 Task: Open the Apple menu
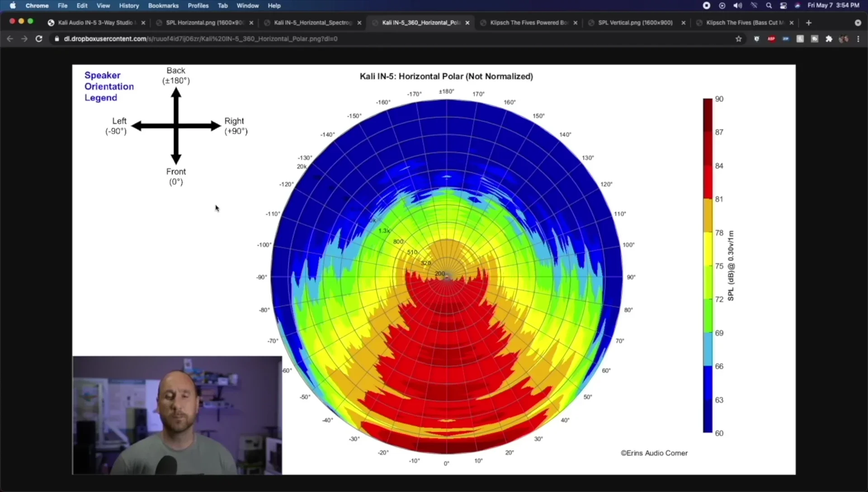[13, 5]
